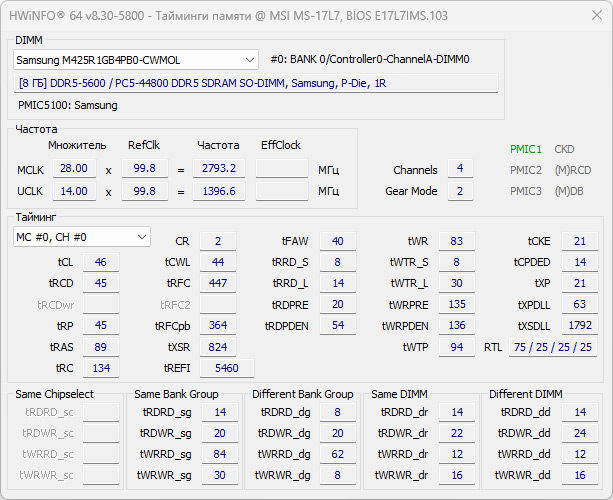
Task: Open the Samsung M425R1GB4PB0-CWMOL DIMM dropdown
Action: [x=136, y=60]
